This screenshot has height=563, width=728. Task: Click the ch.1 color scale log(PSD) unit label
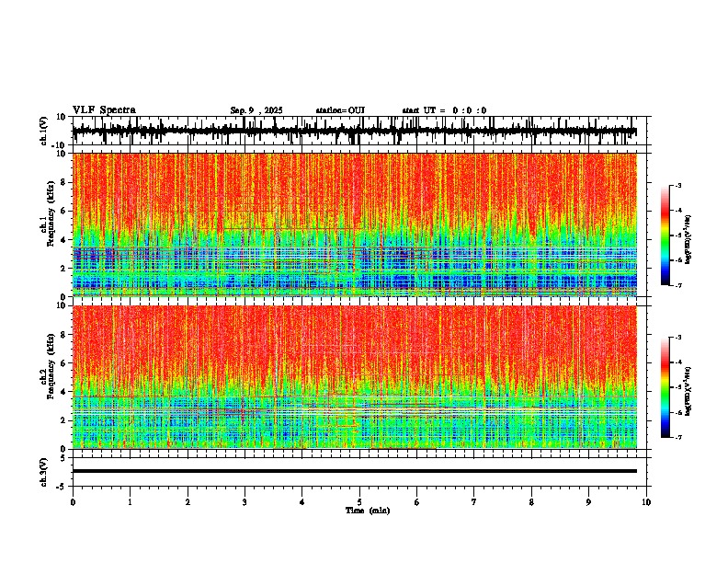[x=688, y=240]
